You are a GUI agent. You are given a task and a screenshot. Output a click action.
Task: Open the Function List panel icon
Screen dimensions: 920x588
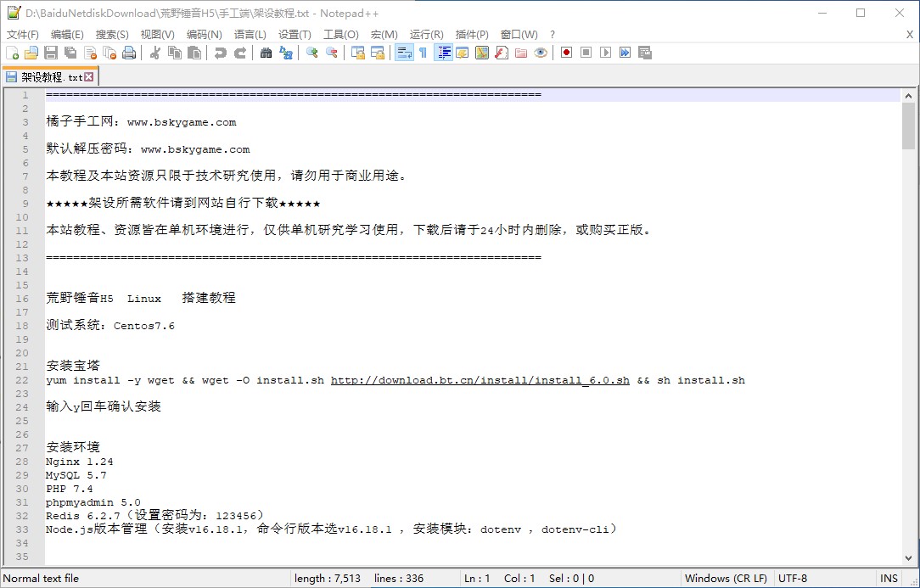[502, 53]
